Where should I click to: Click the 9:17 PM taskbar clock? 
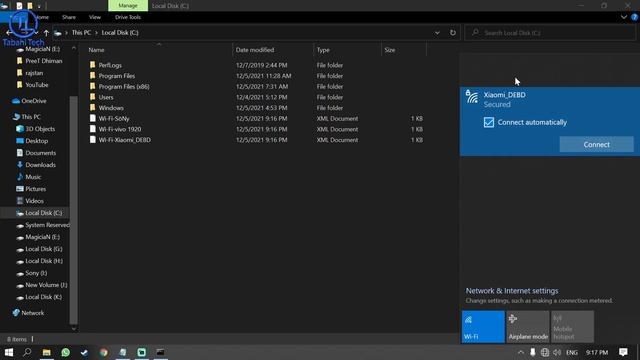click(597, 352)
